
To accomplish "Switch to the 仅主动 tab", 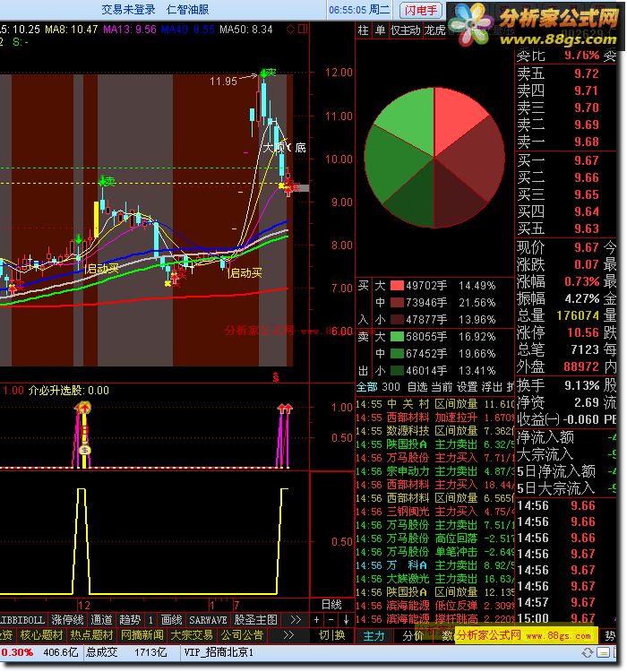I will [x=406, y=30].
